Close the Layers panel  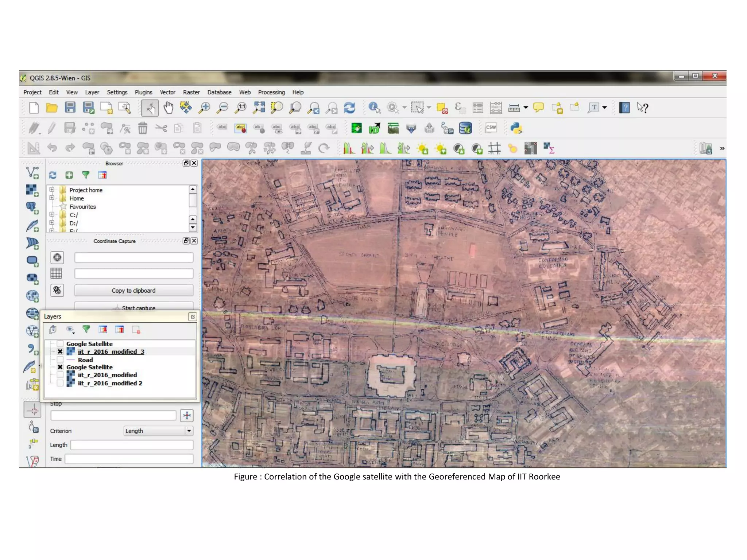(193, 317)
